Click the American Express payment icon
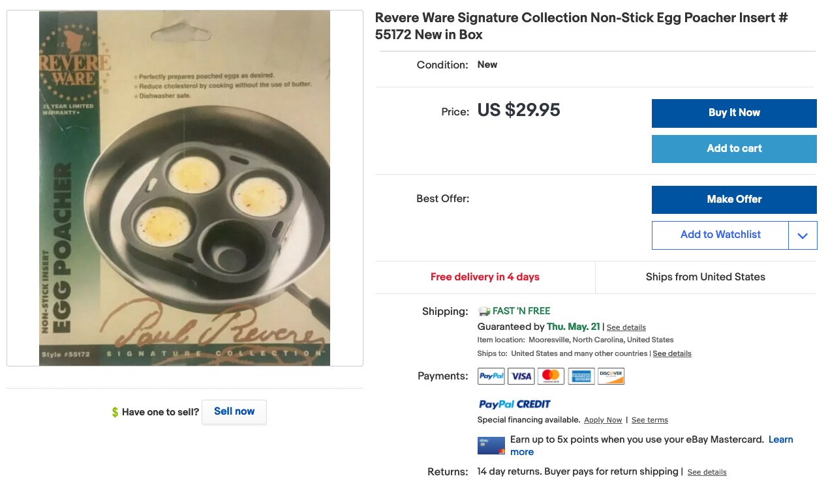The width and height of the screenshot is (828, 504). point(581,376)
